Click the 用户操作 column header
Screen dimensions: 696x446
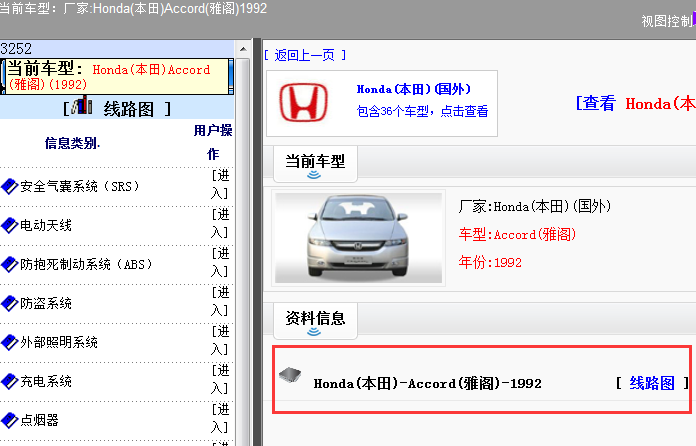coord(213,142)
